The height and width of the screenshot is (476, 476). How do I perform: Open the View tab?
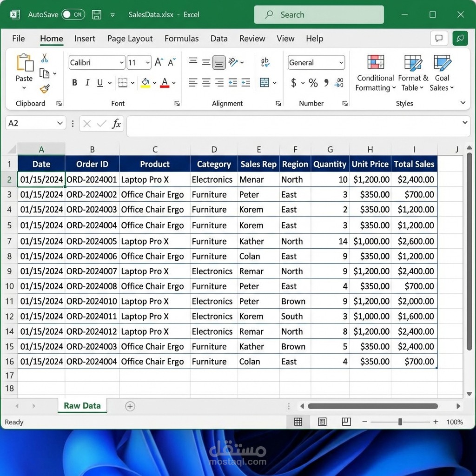click(285, 39)
